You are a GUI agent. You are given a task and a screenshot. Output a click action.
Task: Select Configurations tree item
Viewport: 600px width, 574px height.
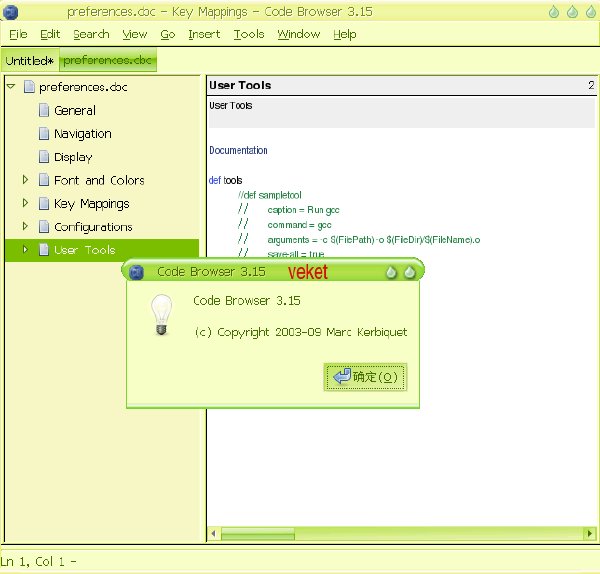point(93,227)
